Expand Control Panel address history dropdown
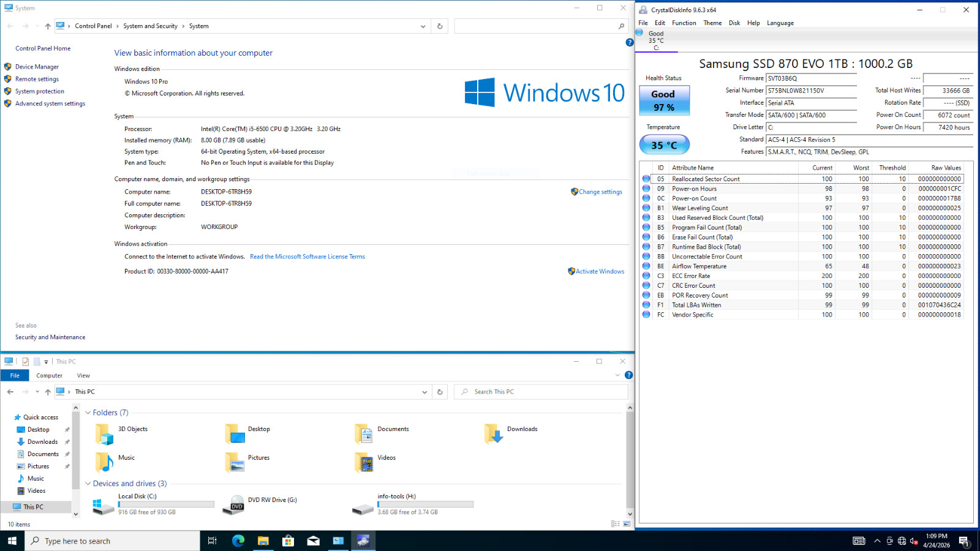The width and height of the screenshot is (980, 551). (423, 26)
